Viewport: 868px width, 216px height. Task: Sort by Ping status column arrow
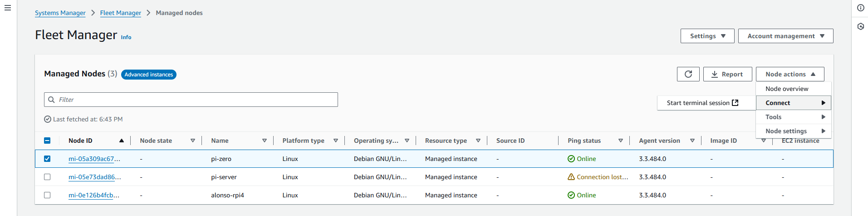tap(621, 141)
